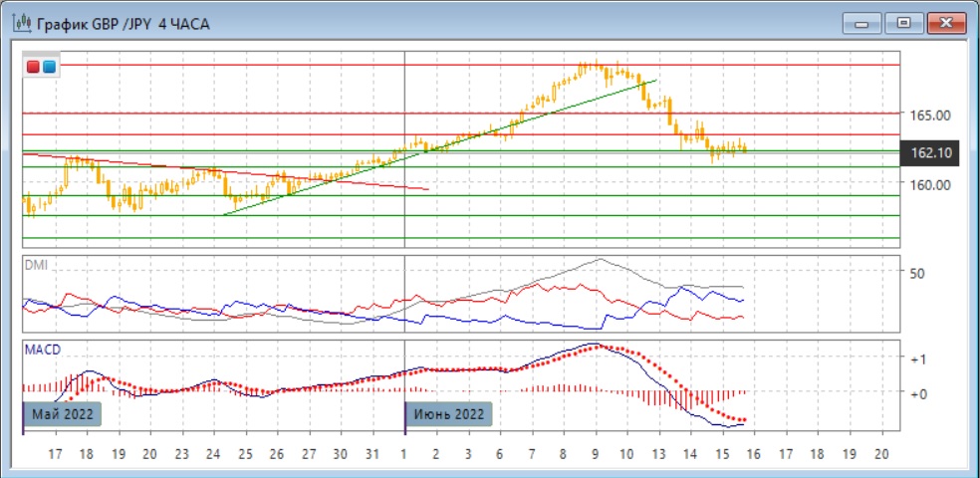
Task: Click the 165.00 price axis label
Action: (927, 115)
